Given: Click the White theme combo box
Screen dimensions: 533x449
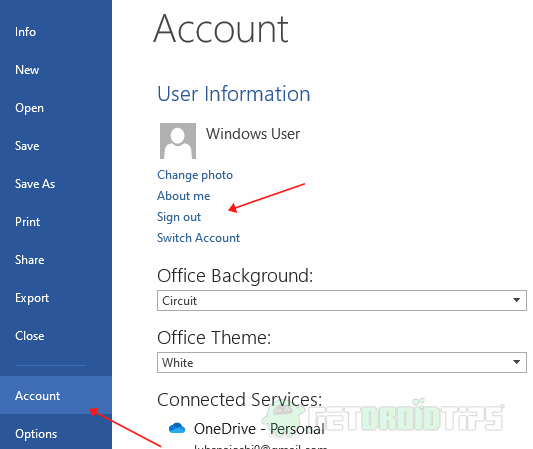Looking at the screenshot, I should coord(342,363).
